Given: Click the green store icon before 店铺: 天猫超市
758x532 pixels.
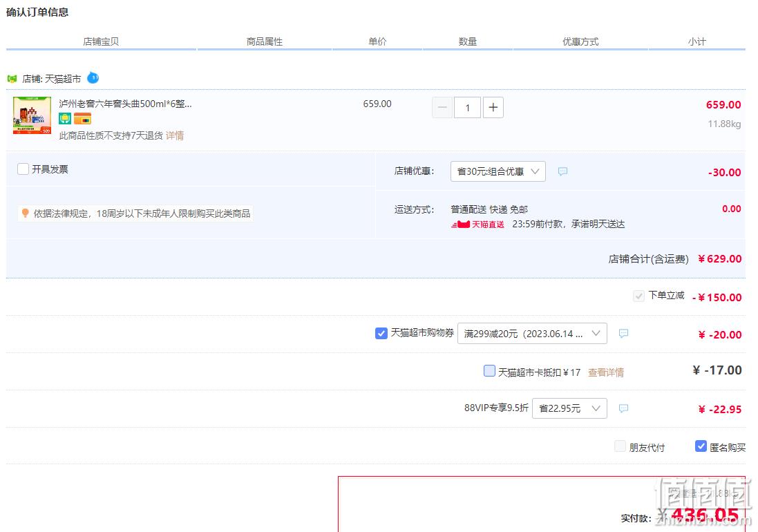Looking at the screenshot, I should [12, 79].
